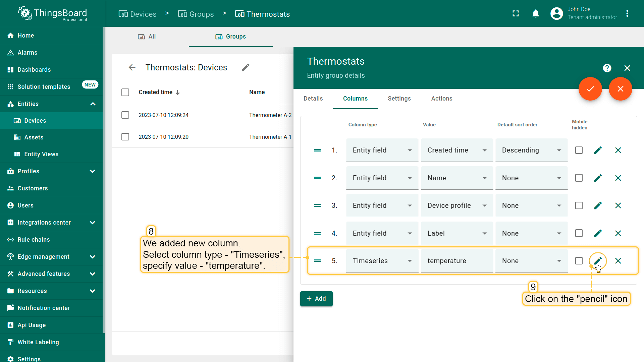The width and height of the screenshot is (644, 362).
Task: Toggle fullscreen mode icon
Action: pos(516,14)
